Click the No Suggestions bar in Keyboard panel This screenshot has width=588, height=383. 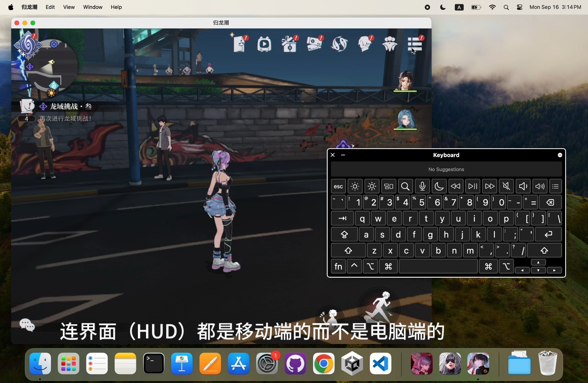[x=447, y=170]
